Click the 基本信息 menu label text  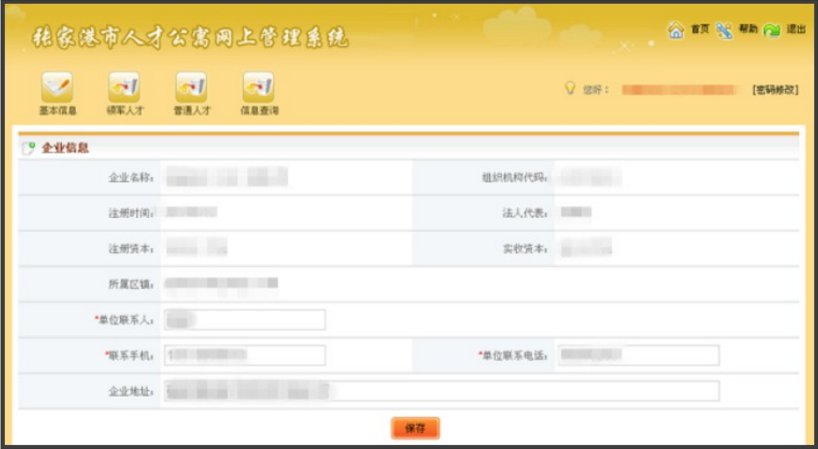point(57,110)
